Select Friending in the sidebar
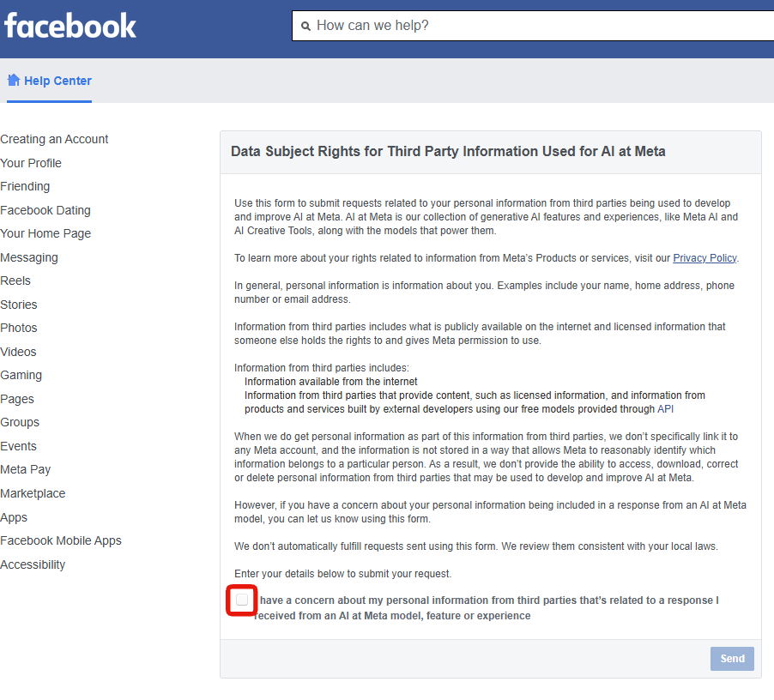Viewport: 774px width, 700px height. coord(25,186)
